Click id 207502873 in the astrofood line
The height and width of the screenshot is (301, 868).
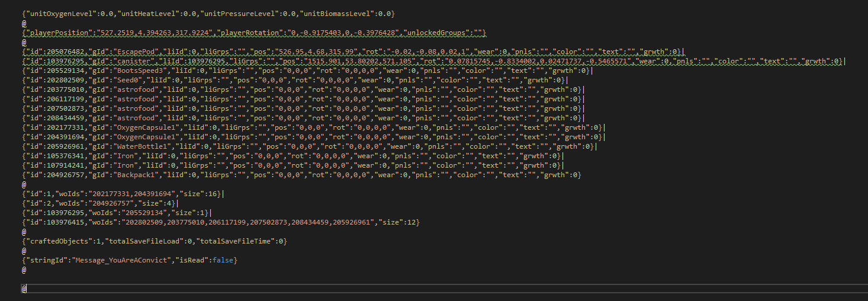click(x=66, y=108)
